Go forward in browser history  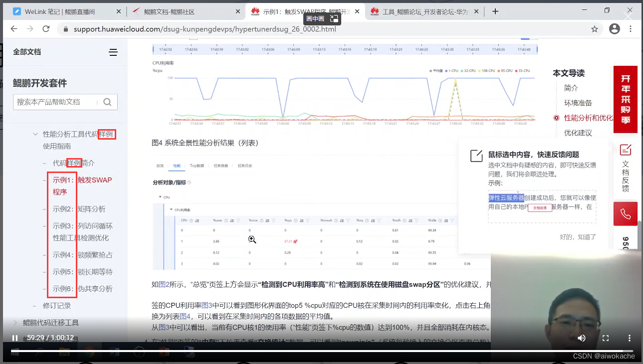pos(30,29)
